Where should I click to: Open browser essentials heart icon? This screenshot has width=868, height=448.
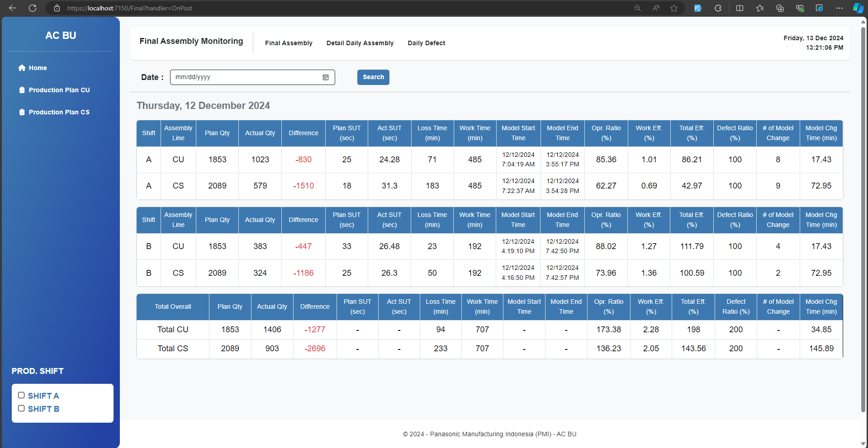pyautogui.click(x=800, y=8)
